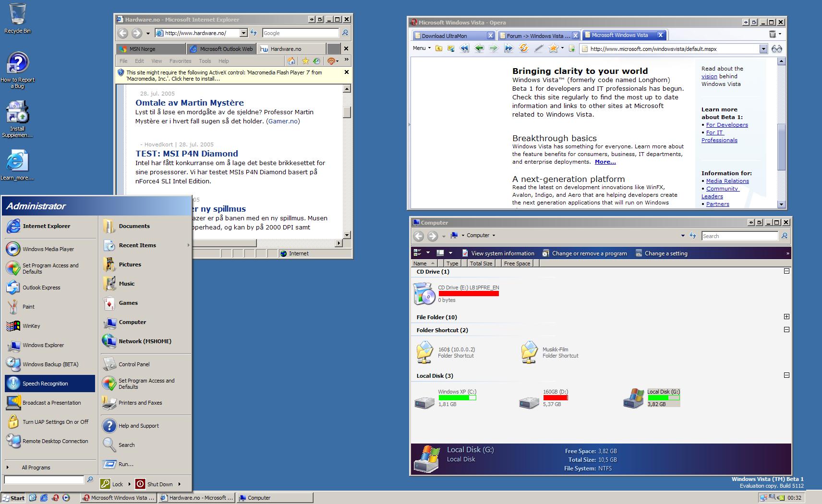Switch to Computer taskbar button
The image size is (822, 504).
pyautogui.click(x=275, y=498)
